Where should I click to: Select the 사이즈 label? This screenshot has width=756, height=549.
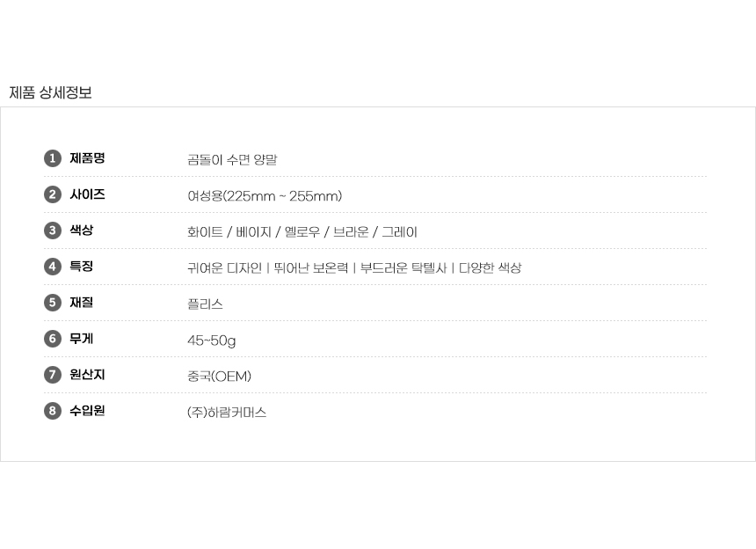coord(87,194)
